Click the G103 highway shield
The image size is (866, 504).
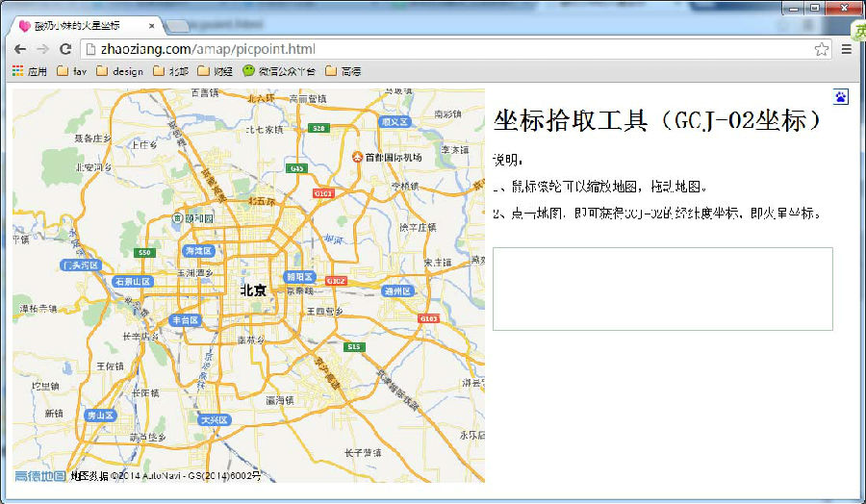click(428, 318)
